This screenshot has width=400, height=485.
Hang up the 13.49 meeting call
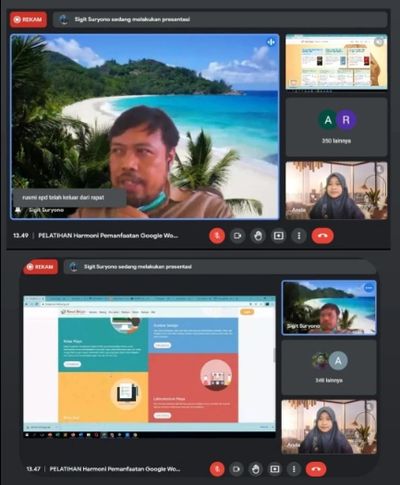tap(322, 236)
